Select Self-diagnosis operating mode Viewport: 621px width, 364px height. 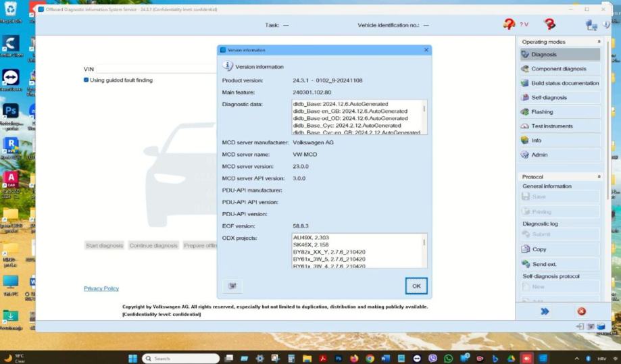click(560, 97)
